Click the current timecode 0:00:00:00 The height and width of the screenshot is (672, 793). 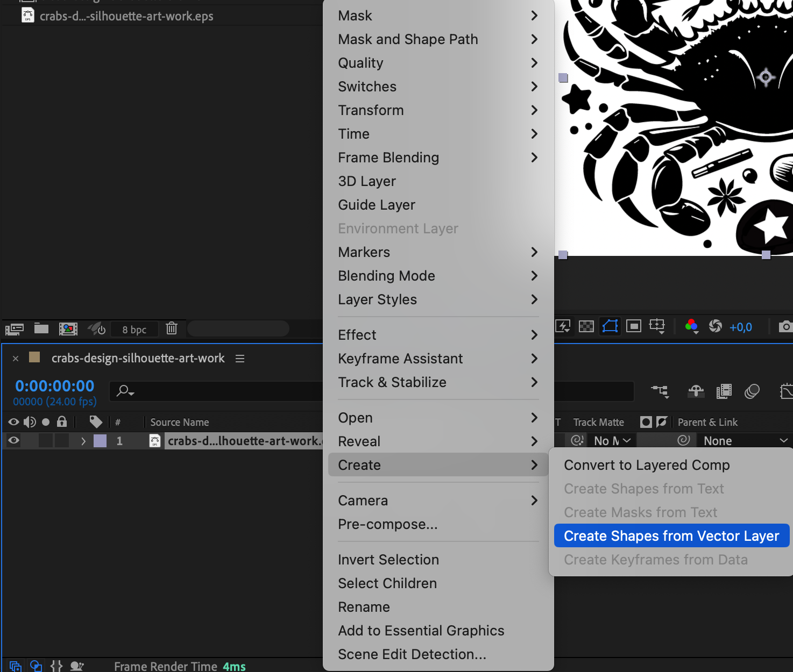pos(55,385)
